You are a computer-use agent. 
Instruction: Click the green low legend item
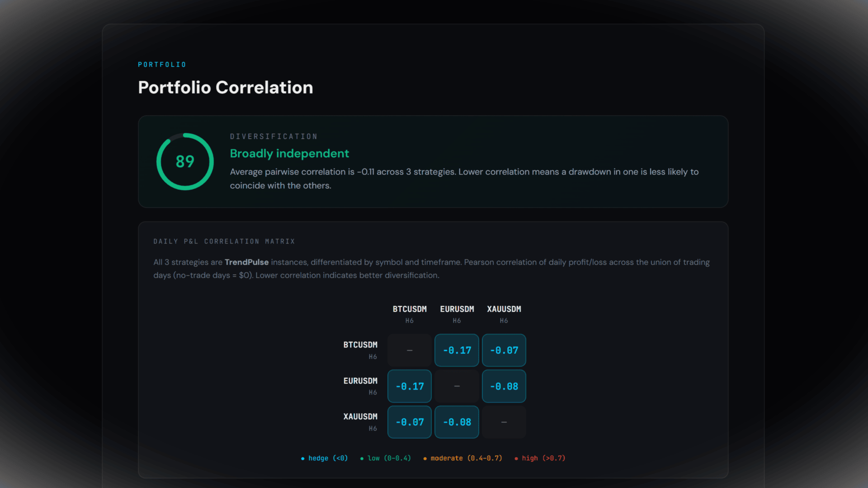[386, 458]
